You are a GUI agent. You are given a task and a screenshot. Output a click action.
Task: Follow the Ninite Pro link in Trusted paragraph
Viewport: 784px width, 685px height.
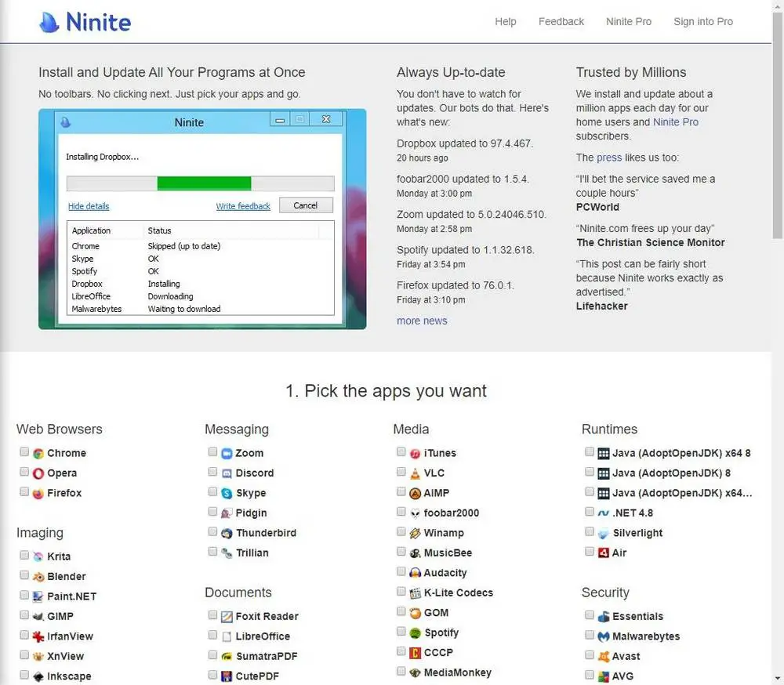click(676, 122)
